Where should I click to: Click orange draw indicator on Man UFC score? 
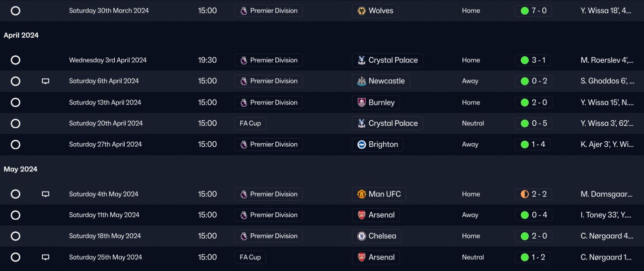(525, 194)
